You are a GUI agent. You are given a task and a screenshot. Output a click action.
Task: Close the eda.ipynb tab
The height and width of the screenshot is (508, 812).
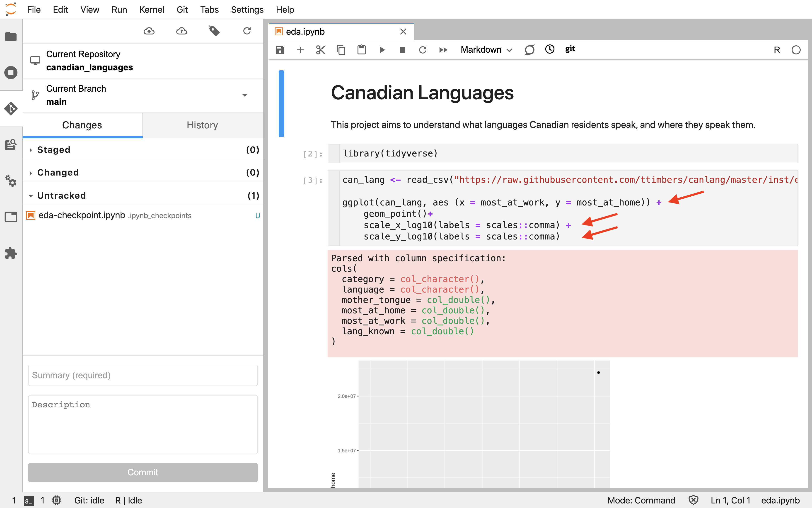[403, 32]
